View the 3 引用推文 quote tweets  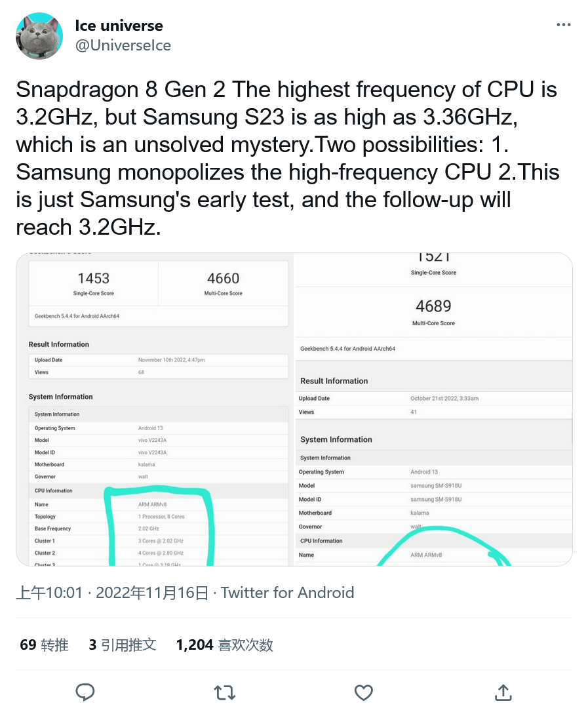[x=123, y=645]
